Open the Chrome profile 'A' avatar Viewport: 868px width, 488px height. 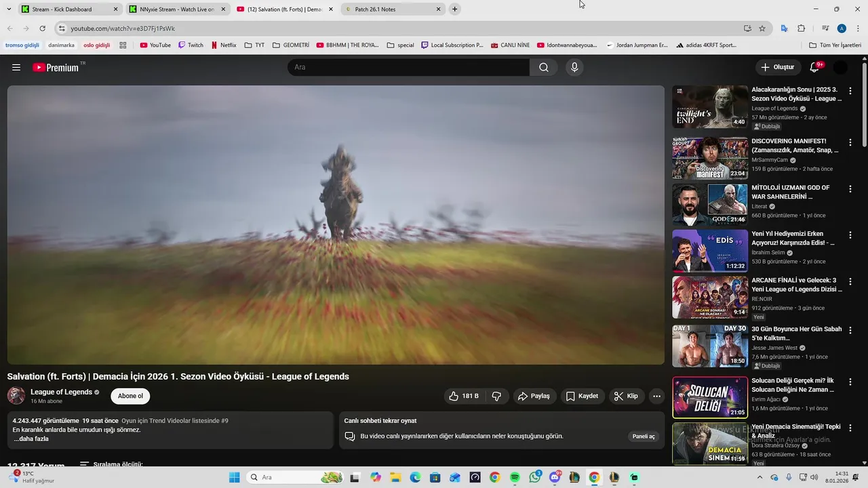click(x=842, y=28)
